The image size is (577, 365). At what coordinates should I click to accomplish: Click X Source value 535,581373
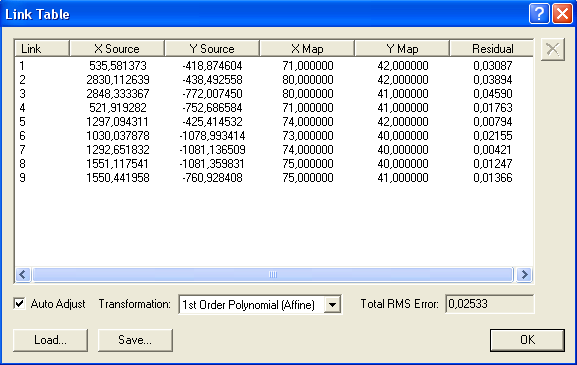(x=118, y=66)
